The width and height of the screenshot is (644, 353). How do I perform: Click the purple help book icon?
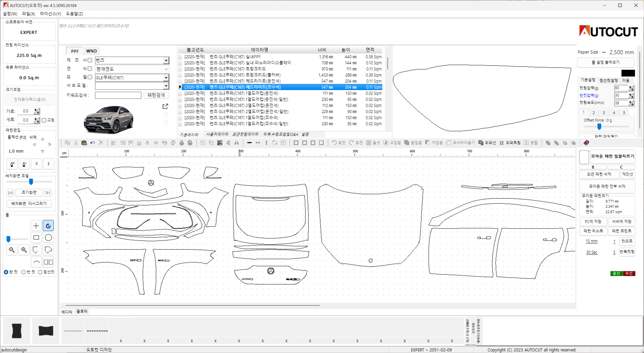pos(586,143)
